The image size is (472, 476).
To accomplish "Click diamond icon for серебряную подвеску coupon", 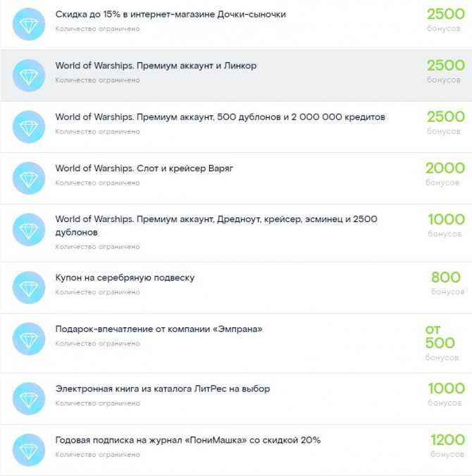I will pos(29,288).
